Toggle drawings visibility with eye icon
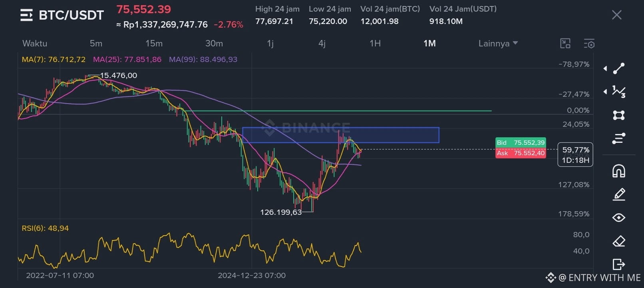The image size is (644, 288). [618, 218]
